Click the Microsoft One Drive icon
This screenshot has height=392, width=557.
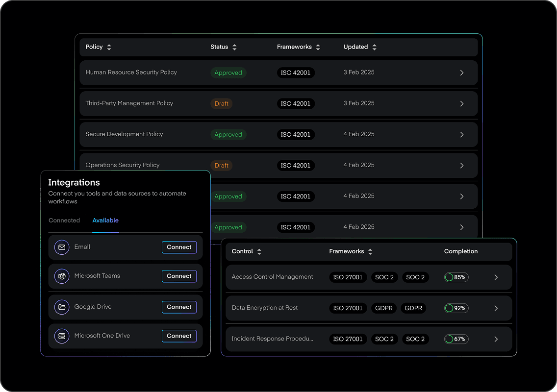[62, 336]
